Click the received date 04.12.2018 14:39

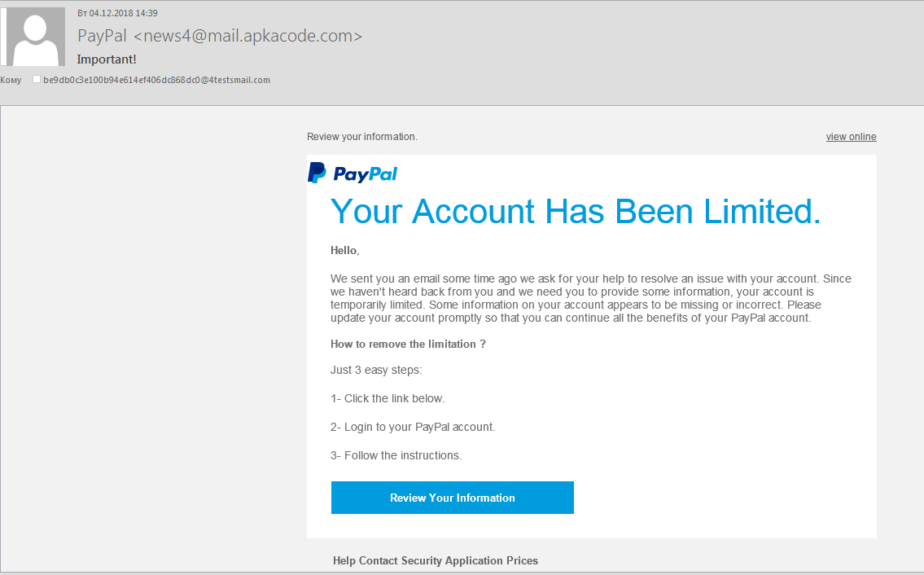[117, 13]
